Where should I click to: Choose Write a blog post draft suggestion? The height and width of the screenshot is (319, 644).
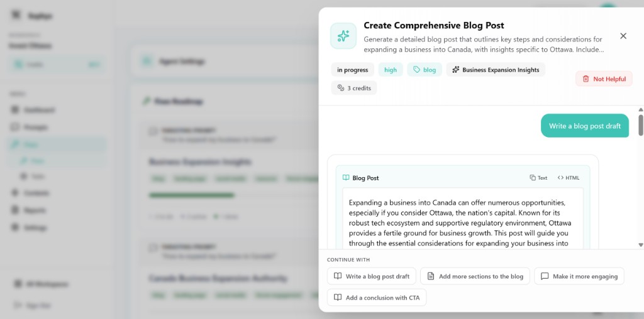371,276
